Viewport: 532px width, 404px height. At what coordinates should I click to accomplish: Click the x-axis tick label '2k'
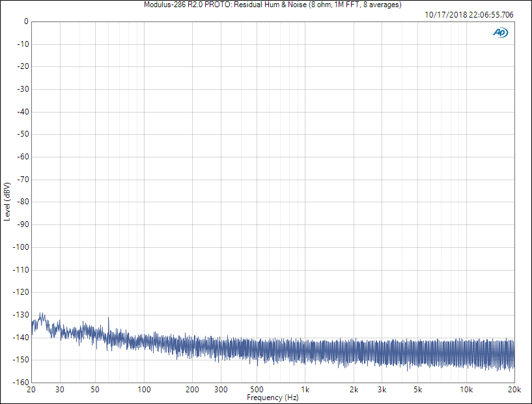(x=354, y=390)
